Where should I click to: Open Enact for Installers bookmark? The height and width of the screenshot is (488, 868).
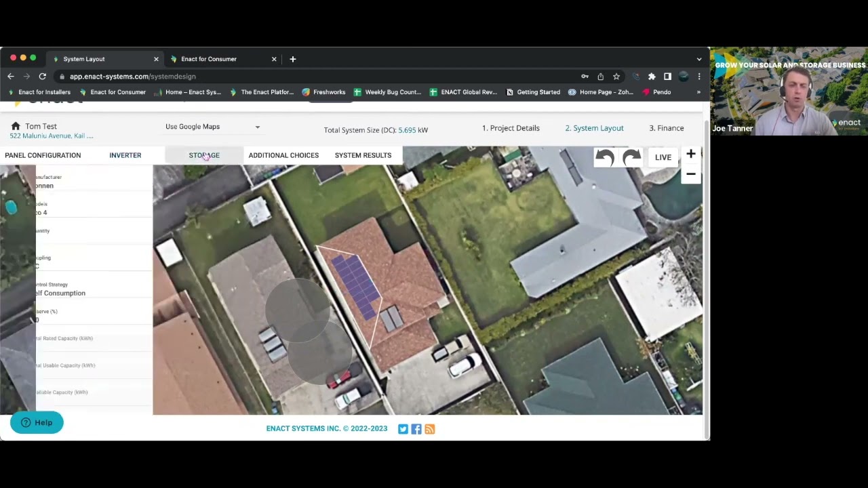[x=39, y=92]
